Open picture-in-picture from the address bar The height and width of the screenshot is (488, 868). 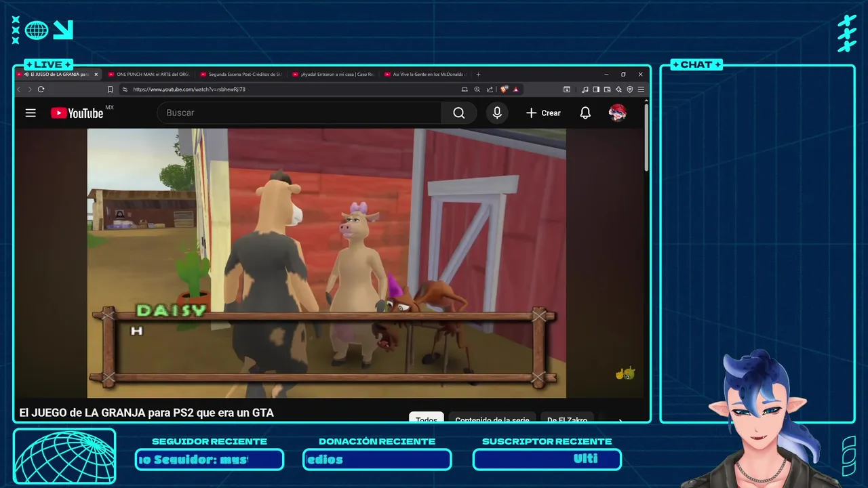465,89
